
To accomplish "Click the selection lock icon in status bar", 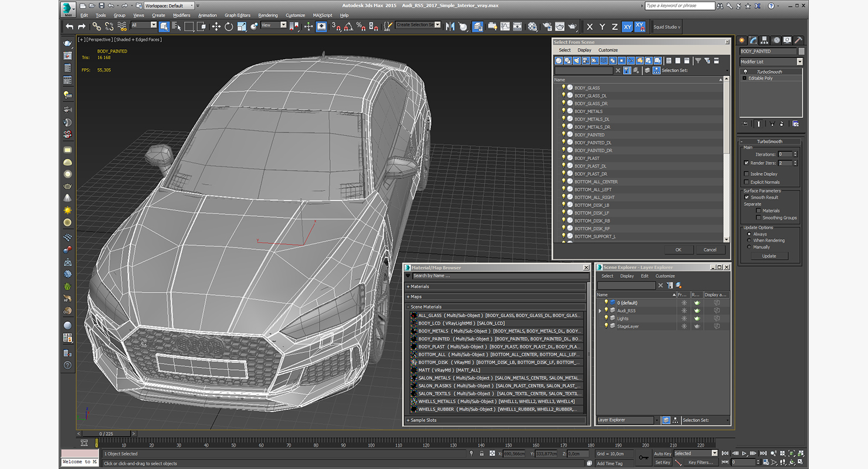I will pos(482,453).
